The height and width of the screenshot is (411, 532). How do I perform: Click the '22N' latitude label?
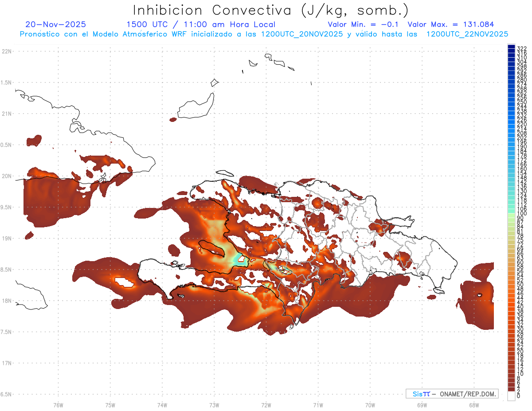[x=6, y=51]
